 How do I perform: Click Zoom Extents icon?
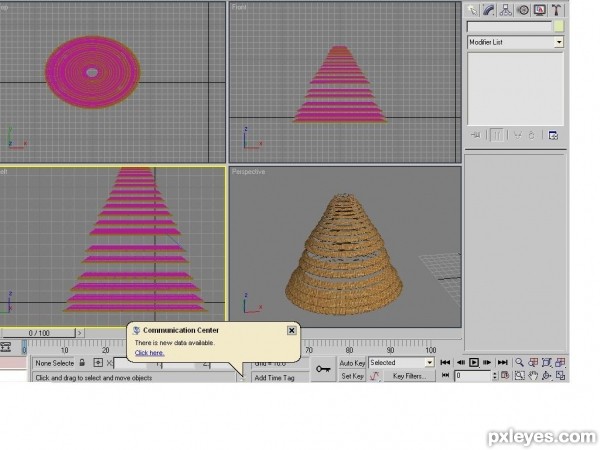[547, 362]
